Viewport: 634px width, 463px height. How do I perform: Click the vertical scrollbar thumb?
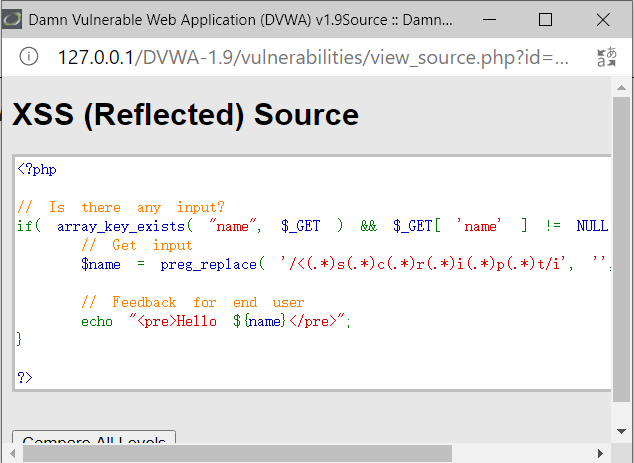[x=621, y=249]
